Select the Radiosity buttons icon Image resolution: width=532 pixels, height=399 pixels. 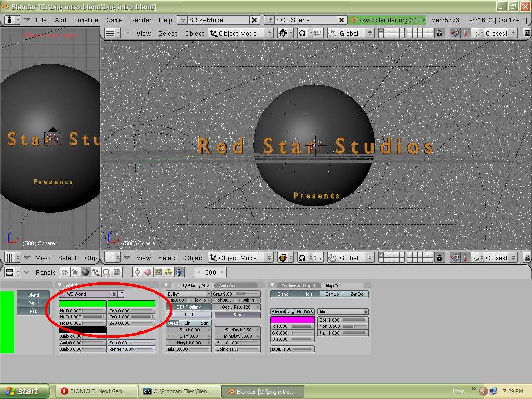[x=168, y=272]
